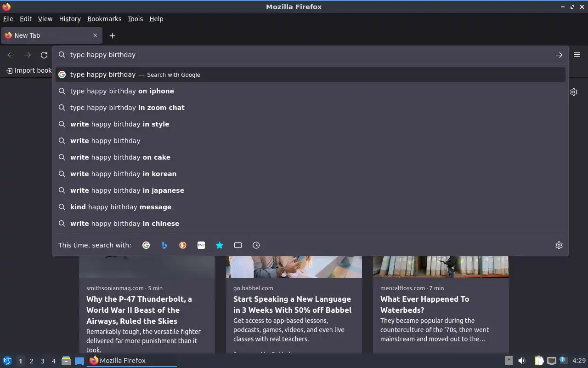588x368 pixels.
Task: Open the Tools menu
Action: 136,19
